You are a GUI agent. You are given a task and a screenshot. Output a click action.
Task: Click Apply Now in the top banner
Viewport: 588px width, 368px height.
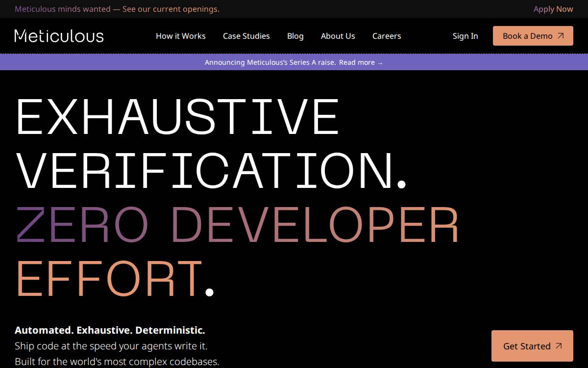click(553, 9)
